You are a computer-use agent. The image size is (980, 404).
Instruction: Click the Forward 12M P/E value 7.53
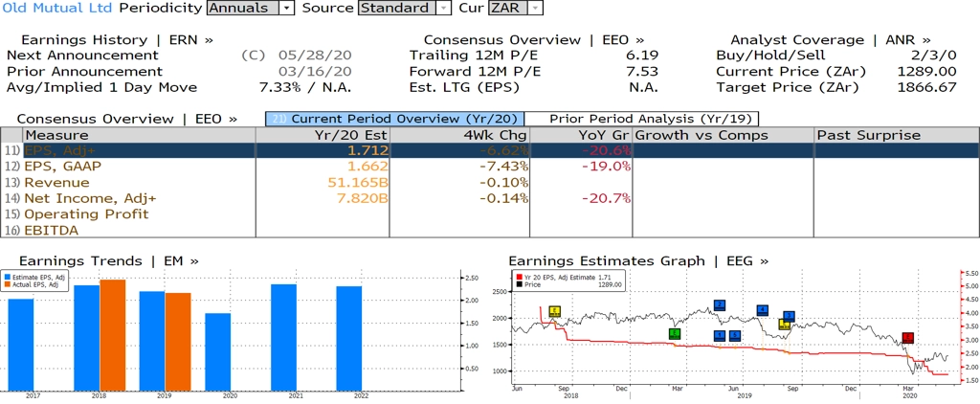pos(643,71)
